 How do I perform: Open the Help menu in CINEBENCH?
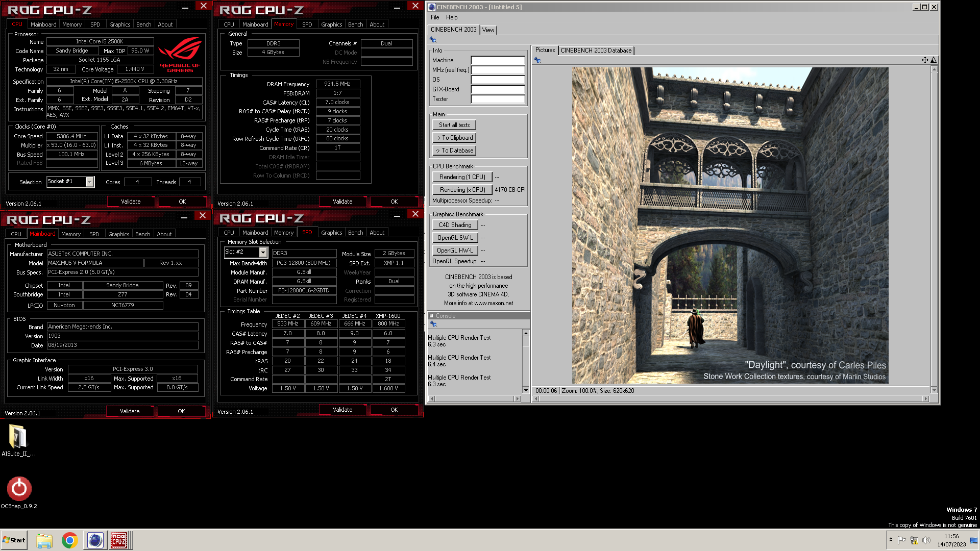[x=452, y=17]
